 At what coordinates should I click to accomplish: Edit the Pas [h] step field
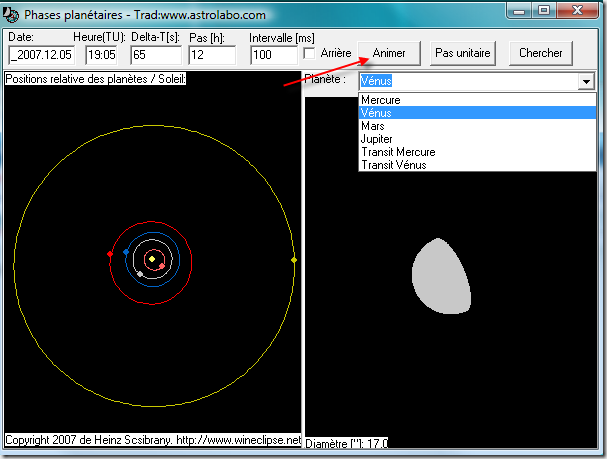(x=211, y=54)
